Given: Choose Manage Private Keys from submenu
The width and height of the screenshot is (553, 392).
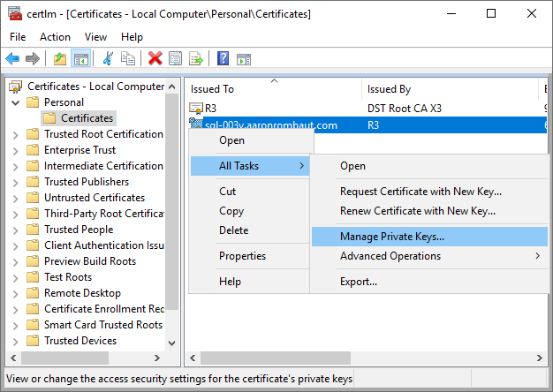Looking at the screenshot, I should point(391,237).
